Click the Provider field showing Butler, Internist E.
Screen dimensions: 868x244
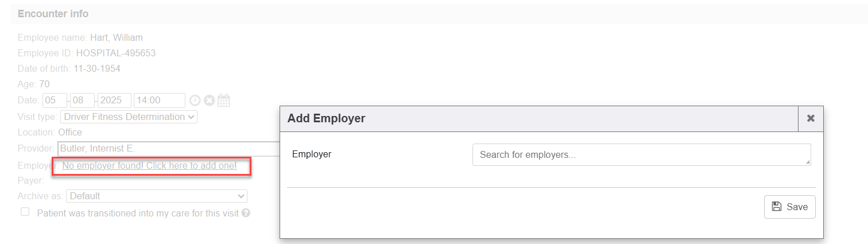[x=168, y=148]
